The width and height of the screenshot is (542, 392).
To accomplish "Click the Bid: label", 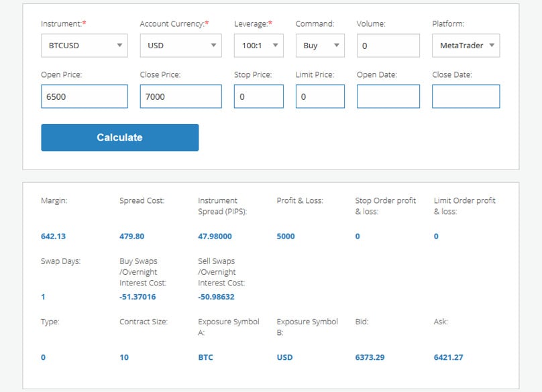I will pos(362,322).
